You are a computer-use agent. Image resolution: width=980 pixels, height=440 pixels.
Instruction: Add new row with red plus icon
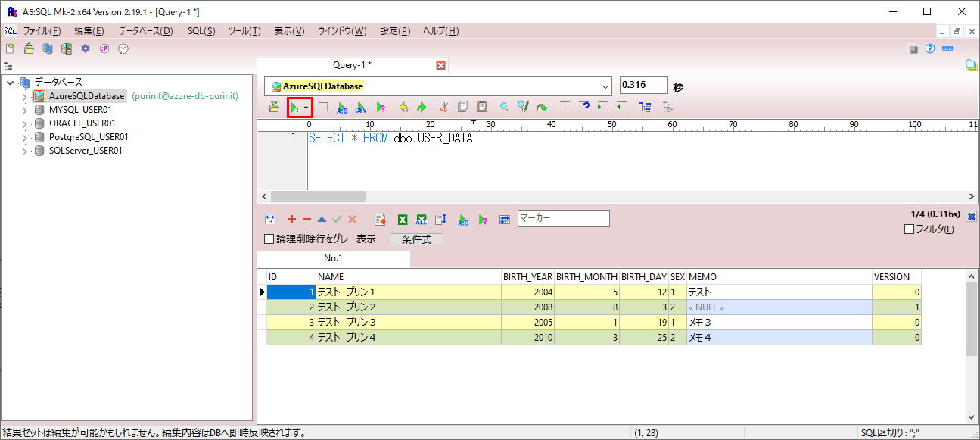[x=291, y=220]
